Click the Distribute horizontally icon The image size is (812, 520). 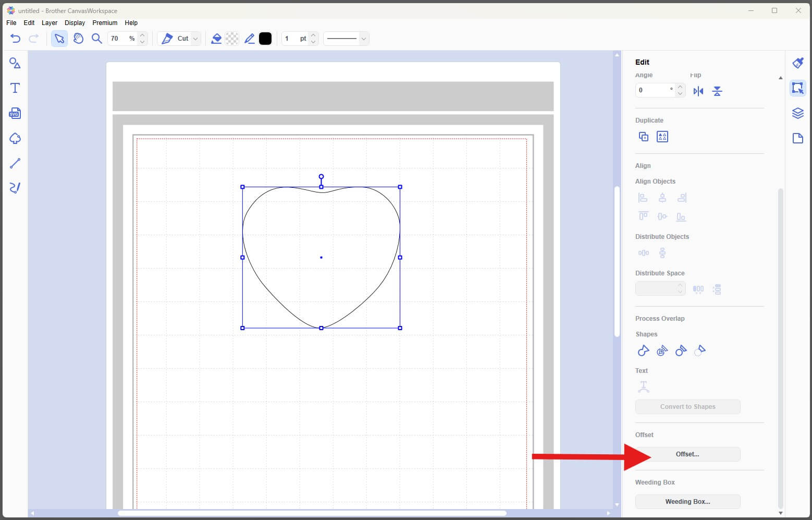pyautogui.click(x=643, y=253)
